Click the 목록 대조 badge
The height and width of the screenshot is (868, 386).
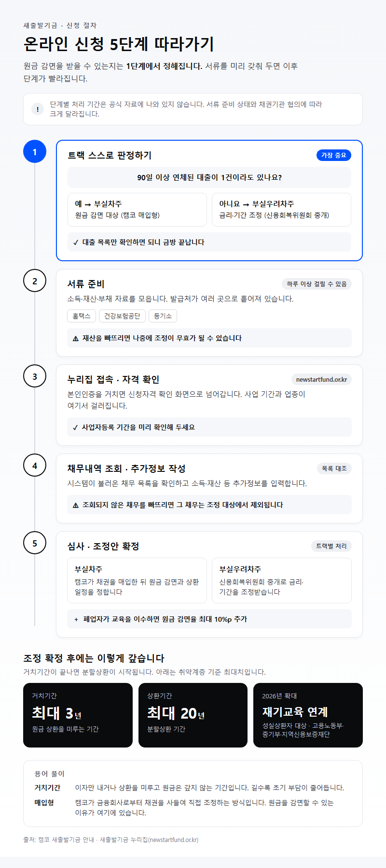[334, 468]
